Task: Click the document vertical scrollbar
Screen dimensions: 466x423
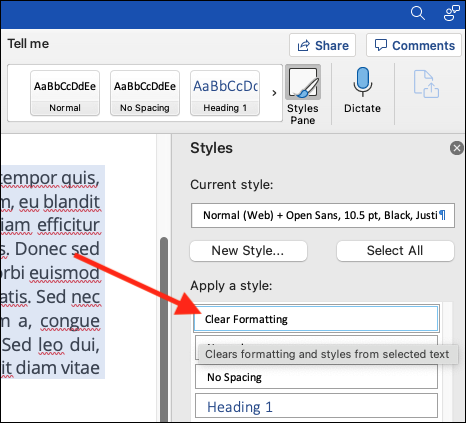Action: pos(164,329)
